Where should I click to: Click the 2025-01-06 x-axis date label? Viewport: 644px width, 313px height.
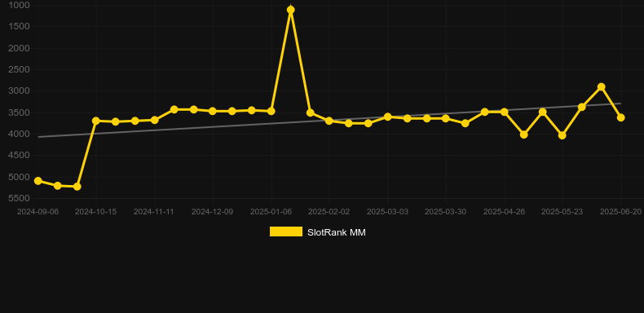point(271,212)
